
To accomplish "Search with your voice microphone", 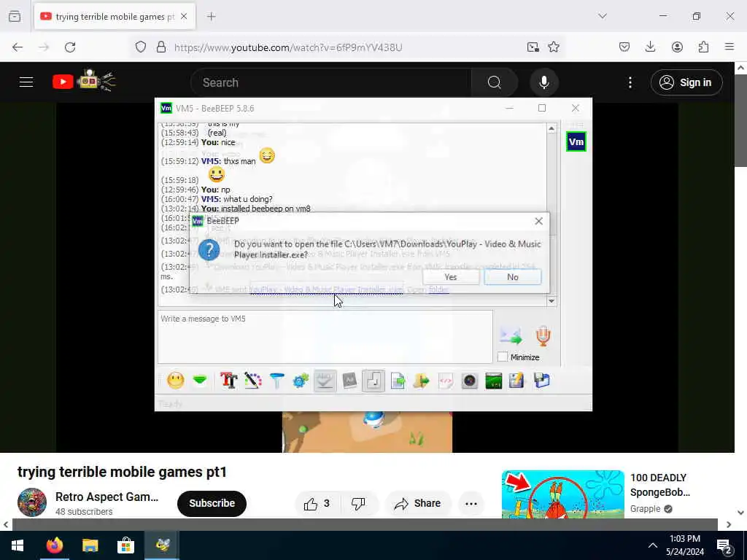I will pyautogui.click(x=544, y=82).
